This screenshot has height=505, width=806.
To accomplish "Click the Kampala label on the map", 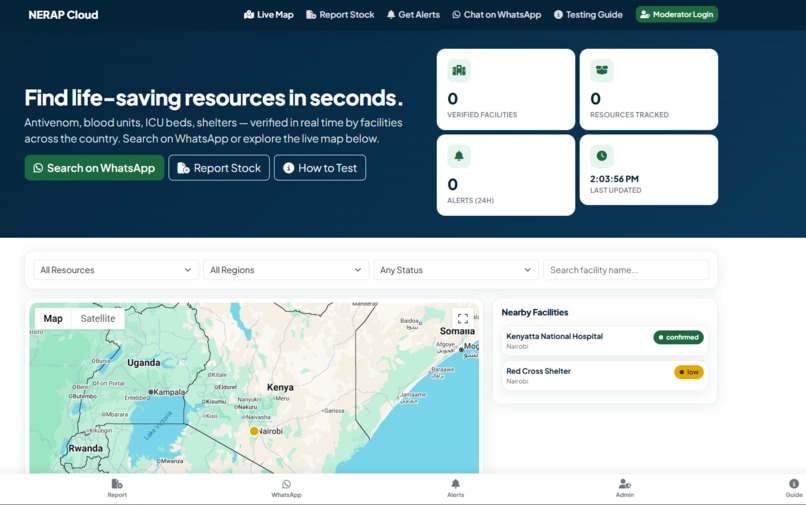I will pos(169,392).
